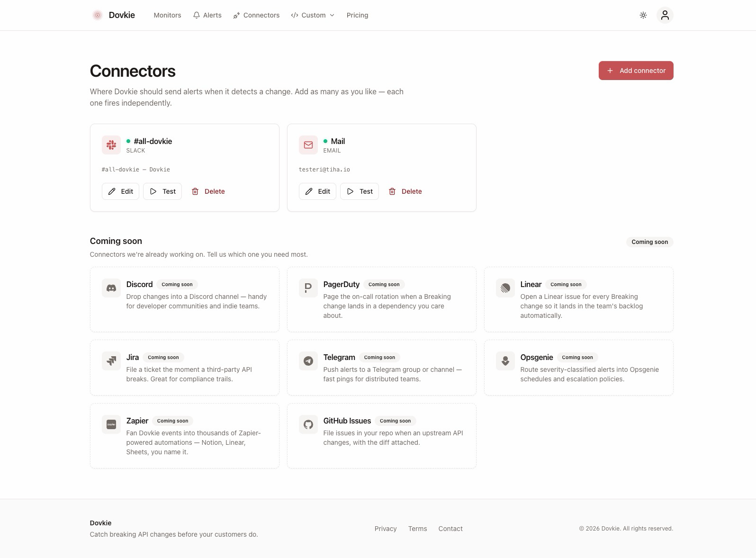Screen dimensions: 756x558
Task: Edit the #all-dovkie Slack connector
Action: coord(120,191)
